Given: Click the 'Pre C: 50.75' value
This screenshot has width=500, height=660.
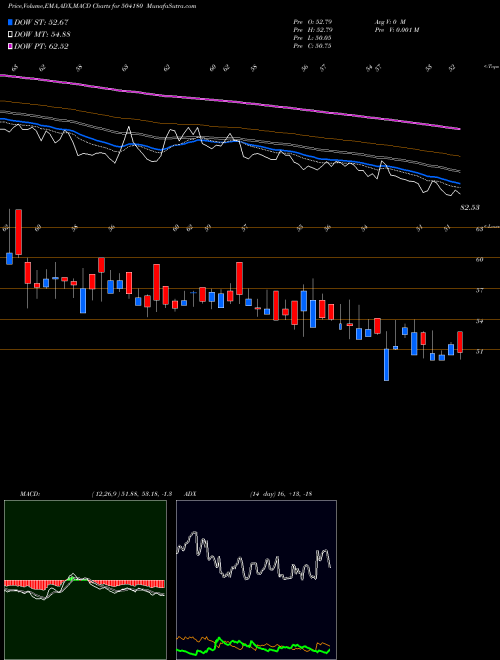Looking at the screenshot, I should coord(313,46).
